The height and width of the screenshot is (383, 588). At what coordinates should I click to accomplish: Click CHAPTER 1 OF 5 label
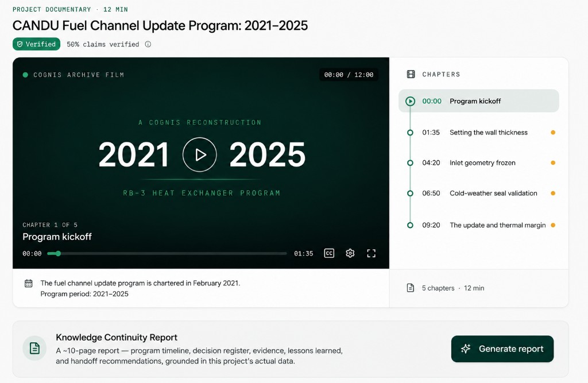click(x=50, y=225)
